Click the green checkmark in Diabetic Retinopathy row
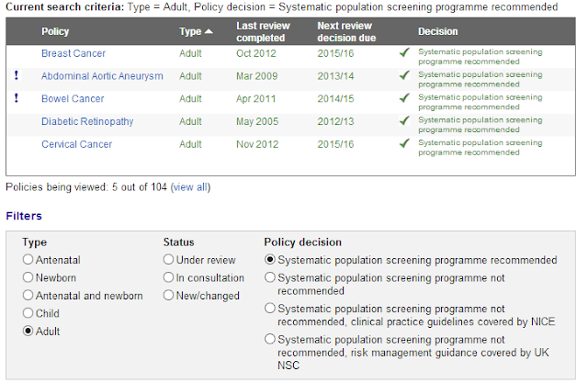The width and height of the screenshot is (588, 383). (404, 120)
